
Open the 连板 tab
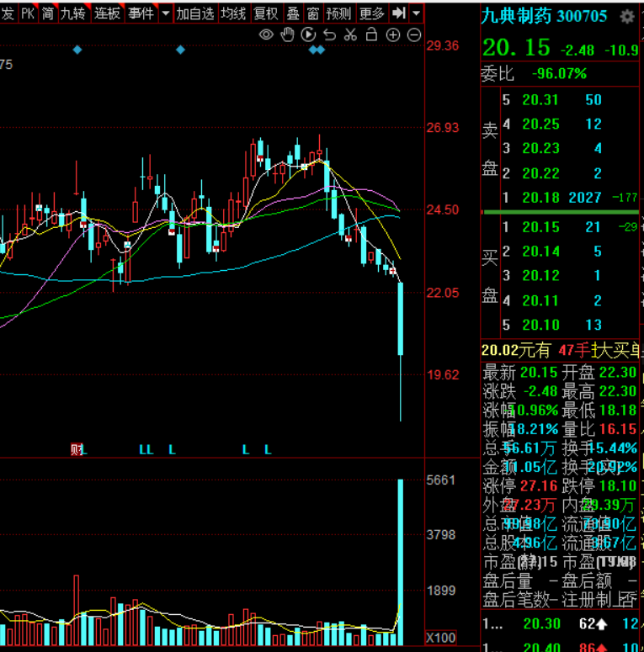tap(107, 13)
